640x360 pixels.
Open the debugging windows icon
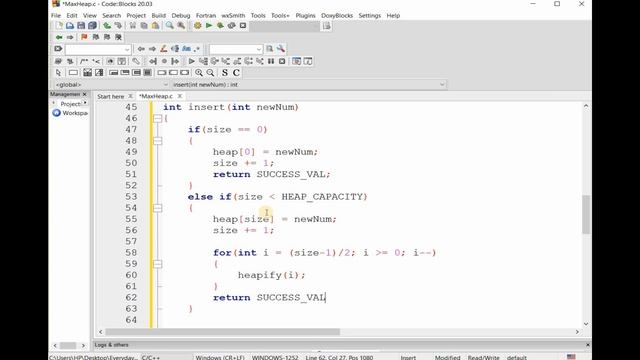pyautogui.click(x=297, y=61)
